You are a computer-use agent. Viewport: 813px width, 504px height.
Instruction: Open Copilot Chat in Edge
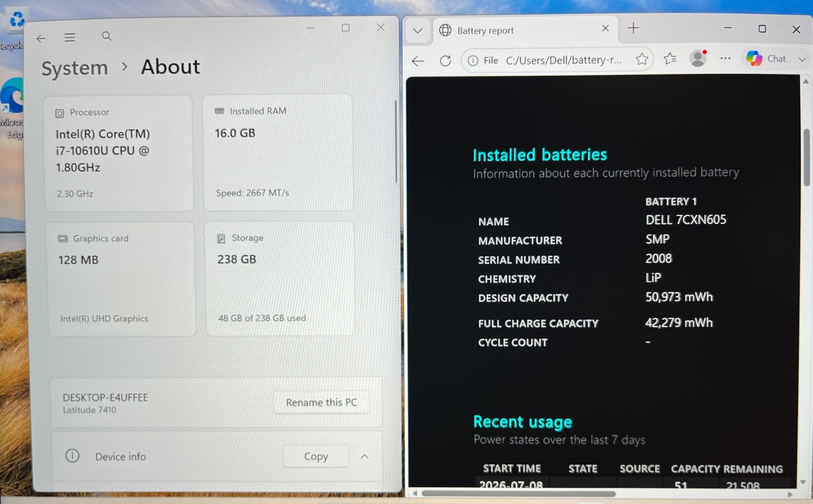coord(766,58)
